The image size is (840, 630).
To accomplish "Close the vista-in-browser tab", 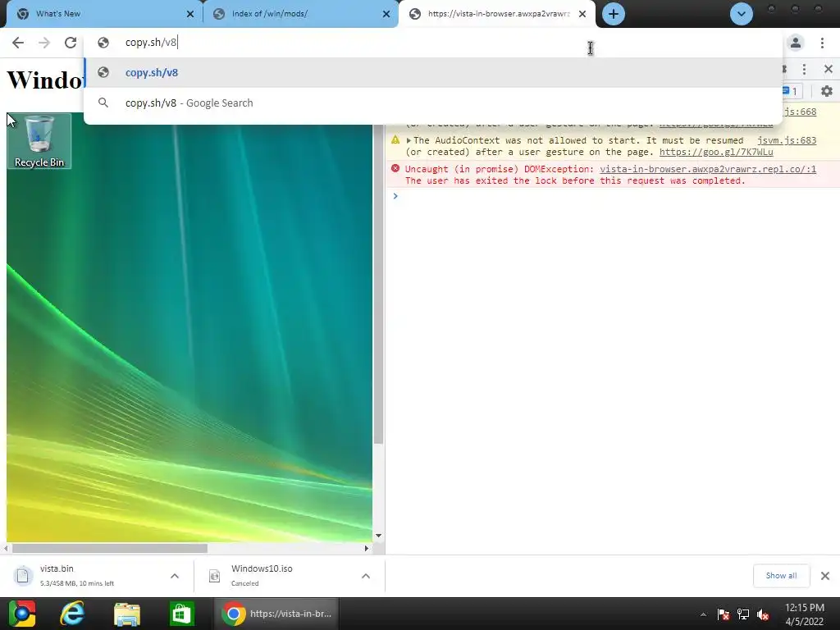I will (x=582, y=14).
